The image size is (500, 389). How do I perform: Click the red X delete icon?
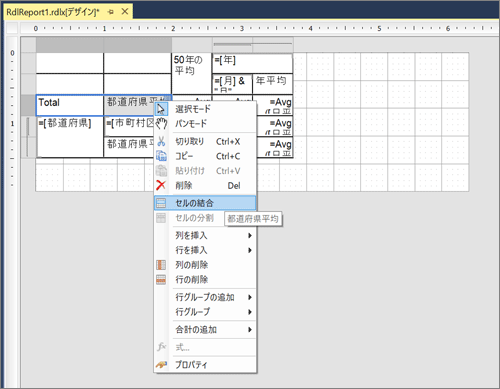[x=161, y=185]
